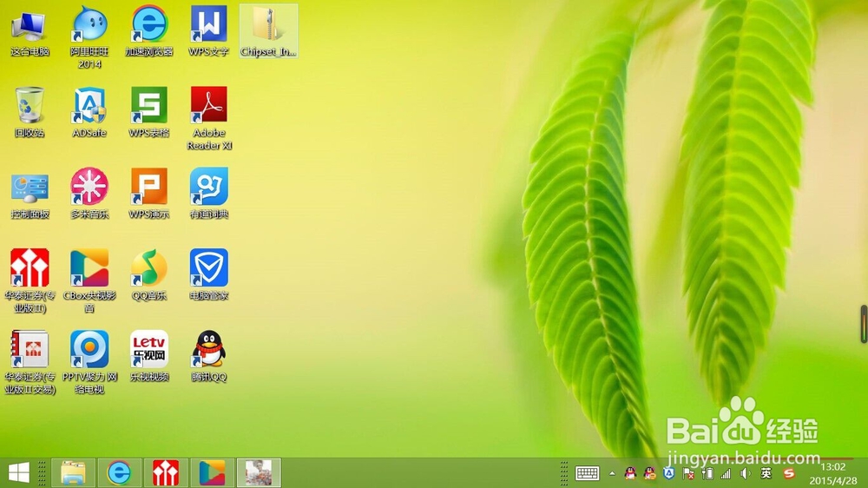
Task: Select the ADSafe desktop shortcut
Action: [89, 113]
